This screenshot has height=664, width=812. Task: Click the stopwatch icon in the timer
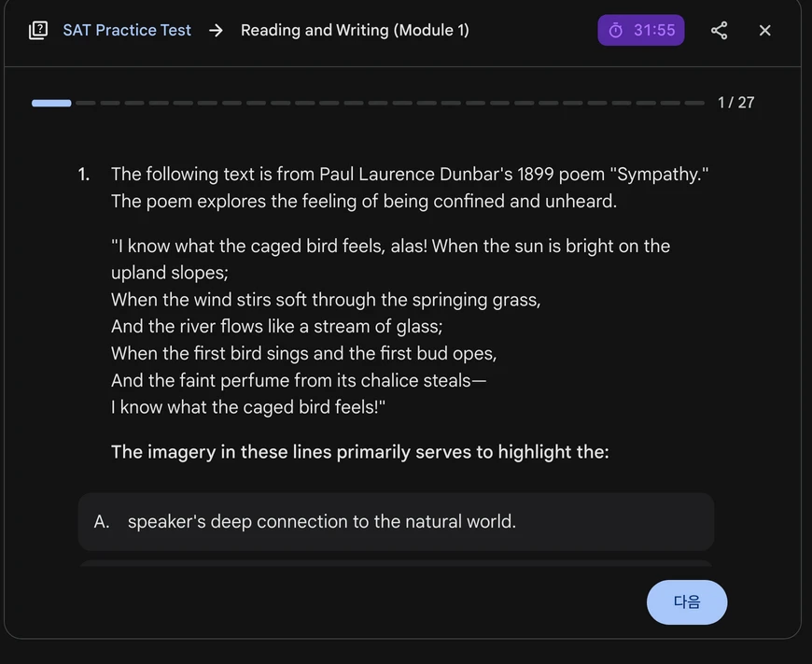616,30
